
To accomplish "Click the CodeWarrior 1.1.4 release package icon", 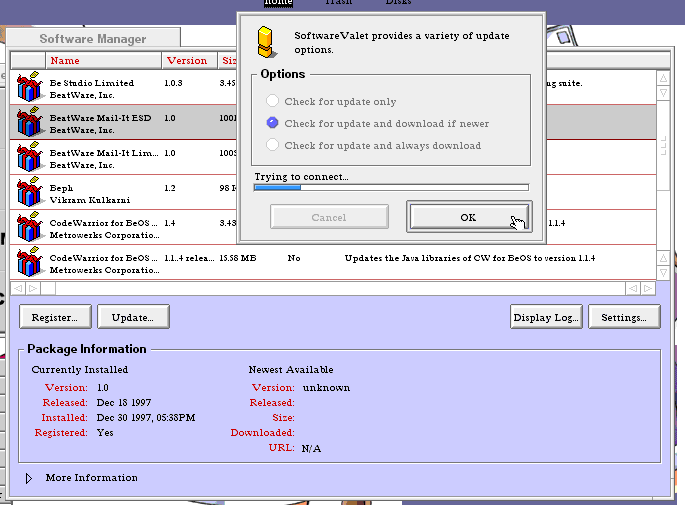I will [x=28, y=263].
